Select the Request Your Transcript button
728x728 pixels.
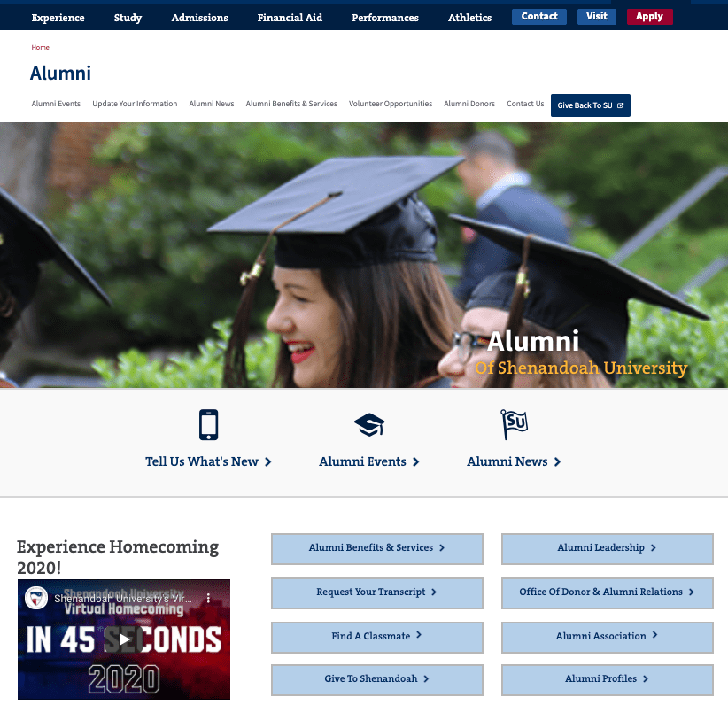click(x=376, y=592)
